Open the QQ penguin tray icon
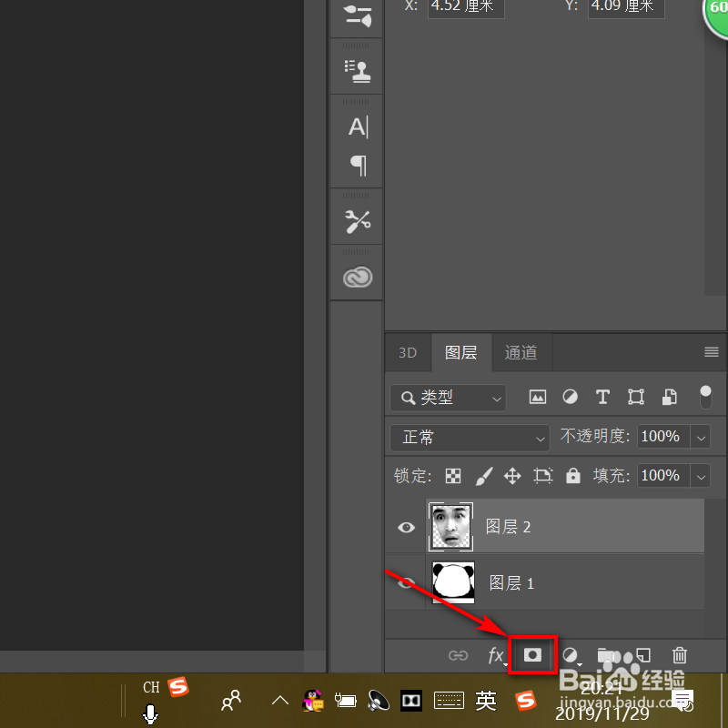The width and height of the screenshot is (728, 728). [313, 701]
